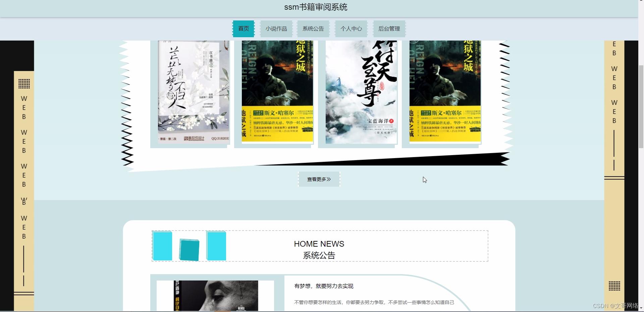Click the 查看更多≫ button
This screenshot has width=644, height=312.
point(319,179)
